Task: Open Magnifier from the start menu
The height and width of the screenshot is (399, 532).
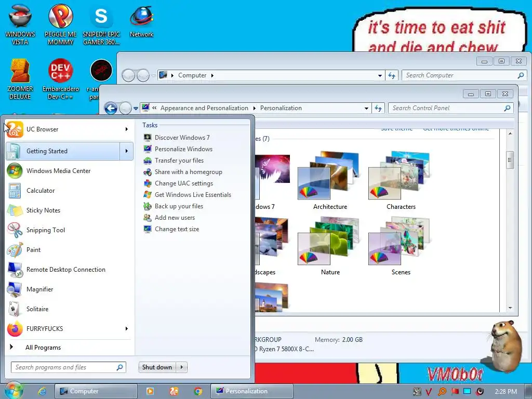Action: [69, 289]
